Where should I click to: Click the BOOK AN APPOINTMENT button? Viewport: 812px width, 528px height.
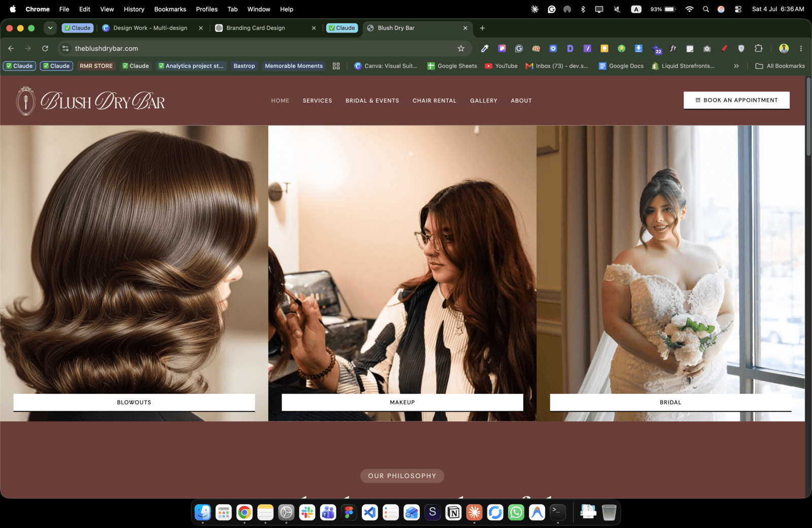pos(736,100)
